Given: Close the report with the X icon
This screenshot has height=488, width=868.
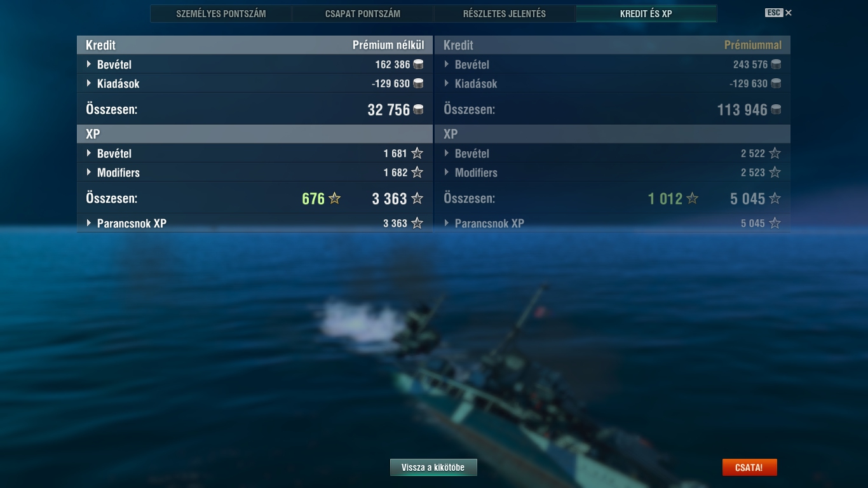Looking at the screenshot, I should click(x=789, y=13).
